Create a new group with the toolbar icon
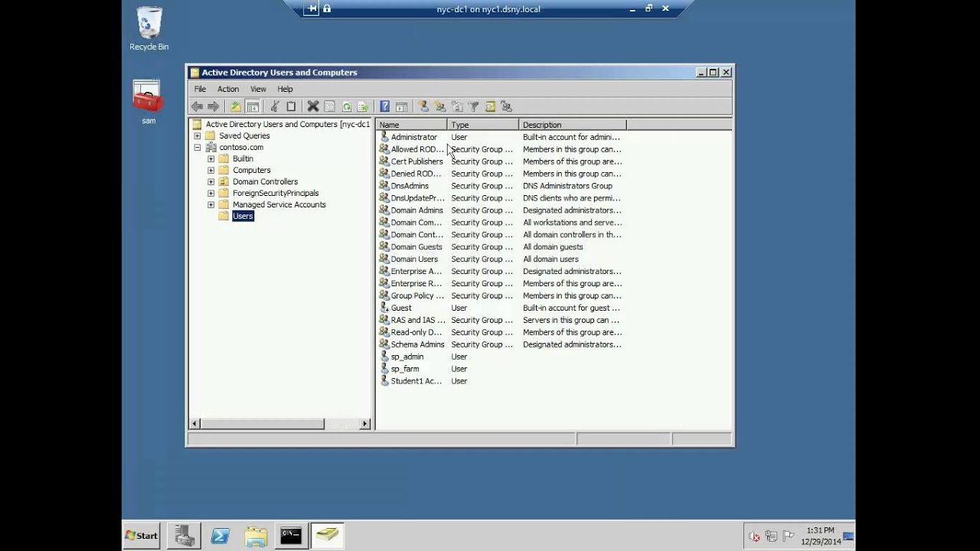The width and height of the screenshot is (980, 551). point(440,106)
